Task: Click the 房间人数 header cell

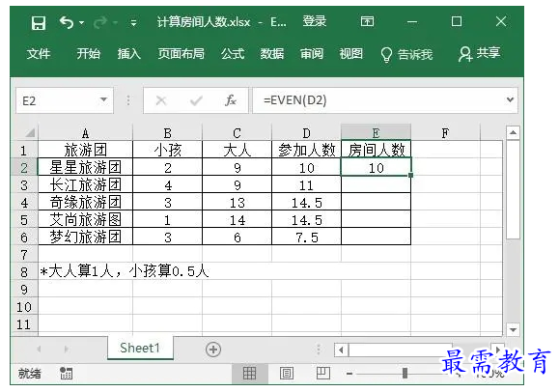Action: tap(377, 150)
